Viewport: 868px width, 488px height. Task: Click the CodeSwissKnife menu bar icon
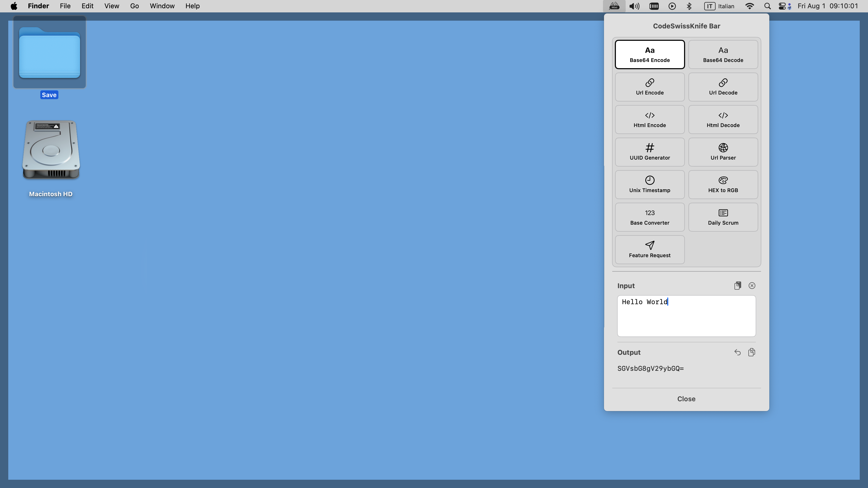614,6
